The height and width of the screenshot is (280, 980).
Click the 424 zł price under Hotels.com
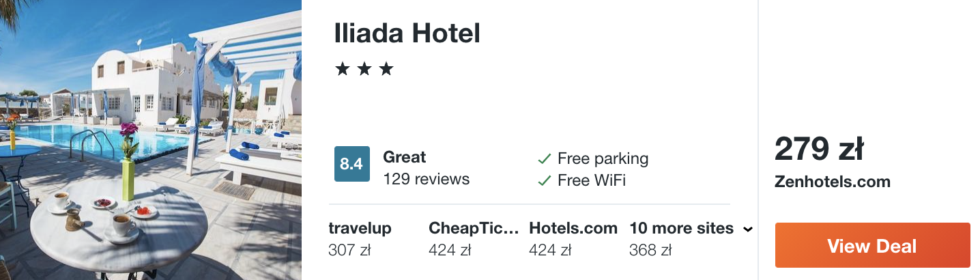coord(550,251)
